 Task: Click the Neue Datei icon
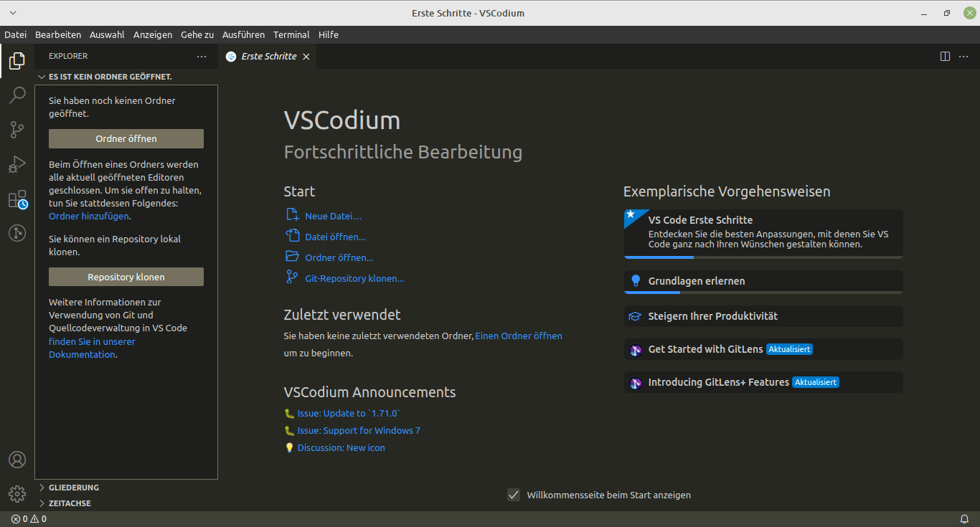[x=292, y=215]
